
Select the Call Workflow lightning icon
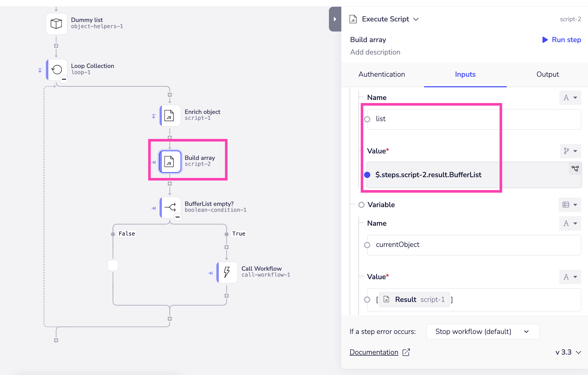[x=227, y=272]
